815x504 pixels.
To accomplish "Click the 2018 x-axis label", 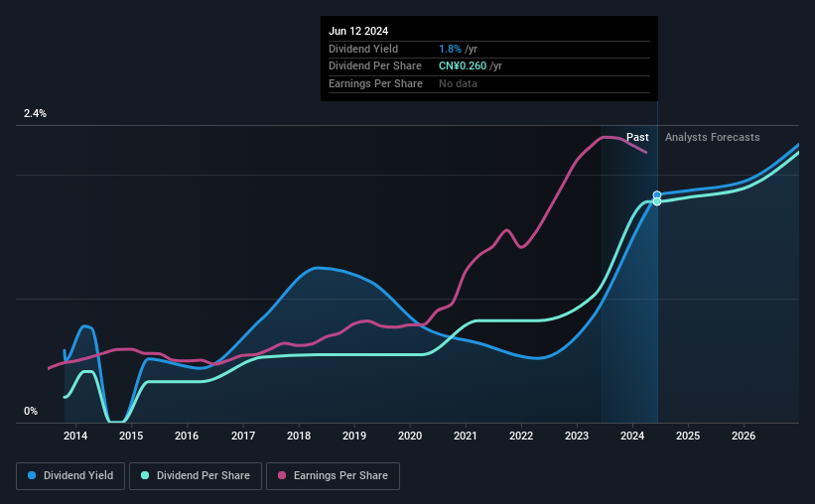I will click(299, 436).
